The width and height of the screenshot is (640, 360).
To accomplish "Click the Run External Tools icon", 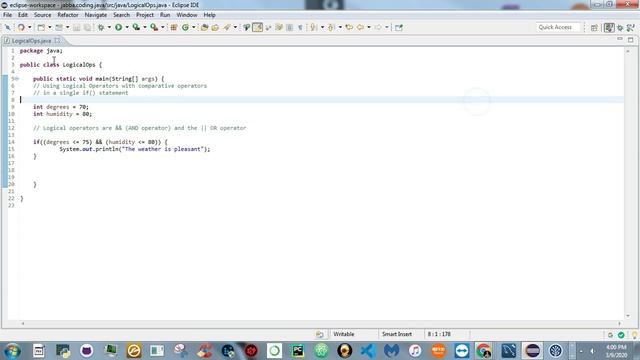I will point(154,27).
